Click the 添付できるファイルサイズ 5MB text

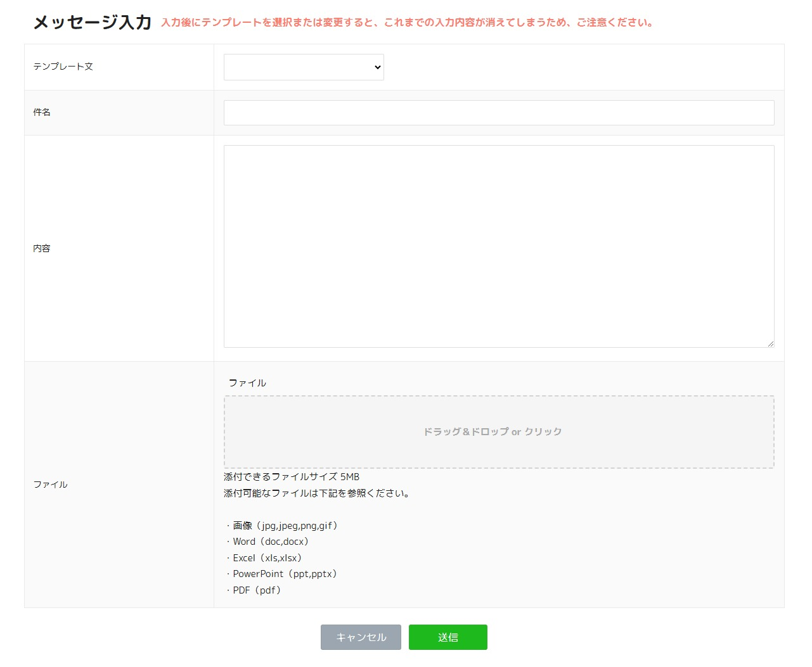coord(292,476)
